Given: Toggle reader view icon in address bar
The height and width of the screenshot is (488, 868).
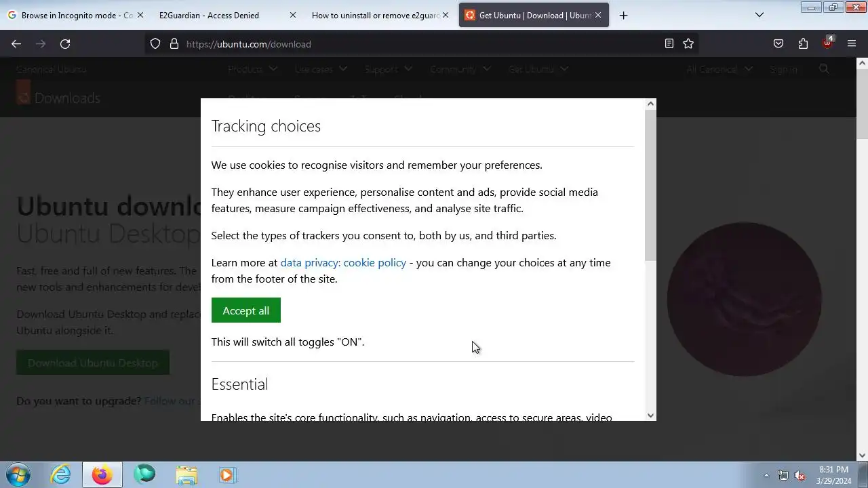Looking at the screenshot, I should [669, 44].
